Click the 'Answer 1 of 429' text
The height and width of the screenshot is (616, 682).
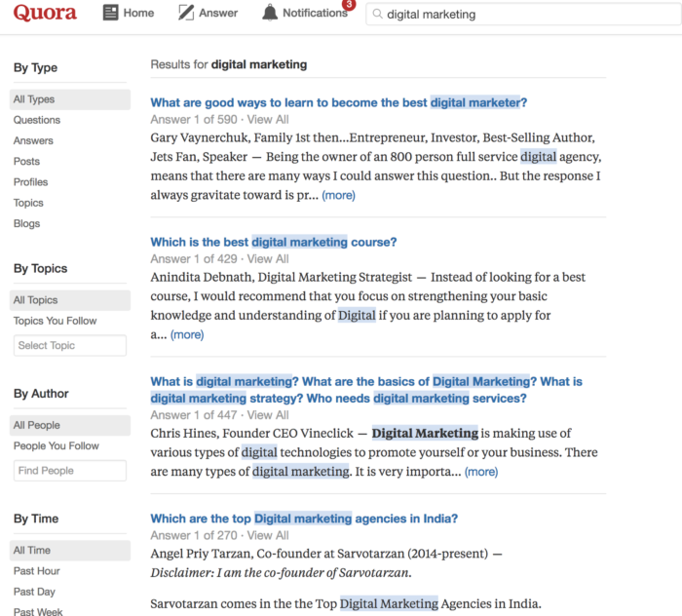[x=194, y=259]
